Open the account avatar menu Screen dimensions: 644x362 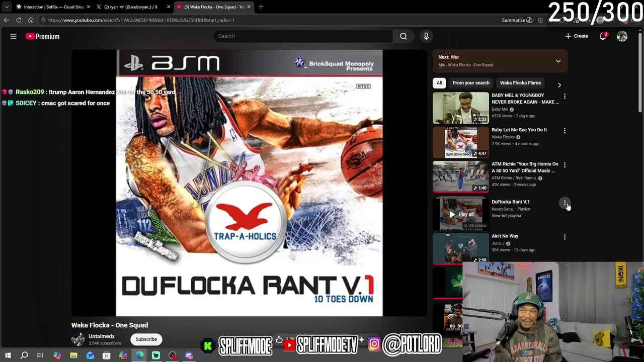point(622,36)
